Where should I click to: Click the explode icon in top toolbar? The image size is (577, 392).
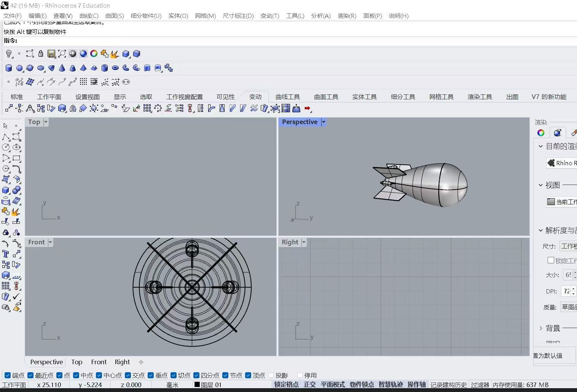(x=115, y=54)
